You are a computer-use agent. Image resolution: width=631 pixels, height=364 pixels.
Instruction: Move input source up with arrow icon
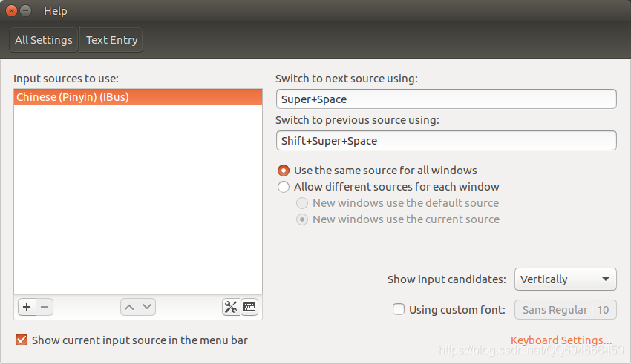tap(129, 307)
